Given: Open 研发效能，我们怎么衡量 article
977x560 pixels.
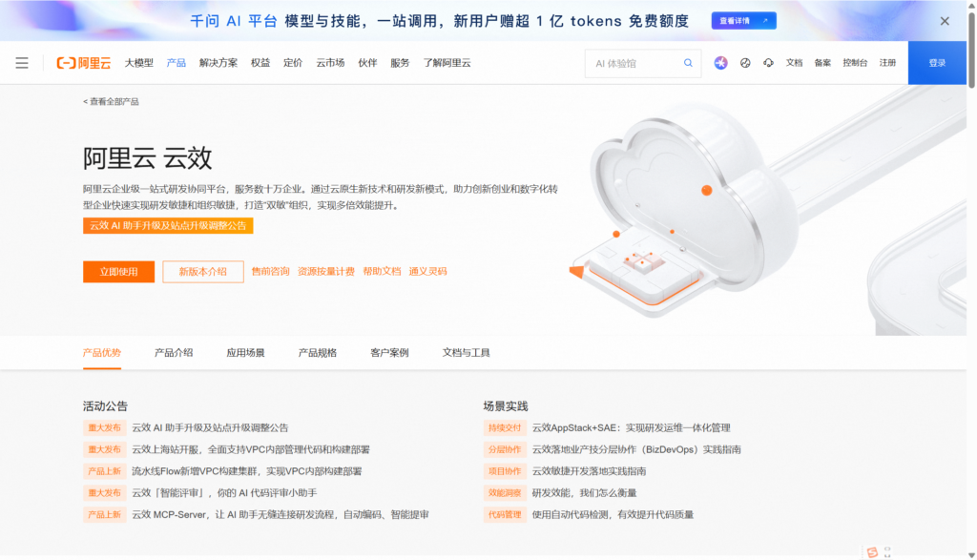Looking at the screenshot, I should point(585,492).
